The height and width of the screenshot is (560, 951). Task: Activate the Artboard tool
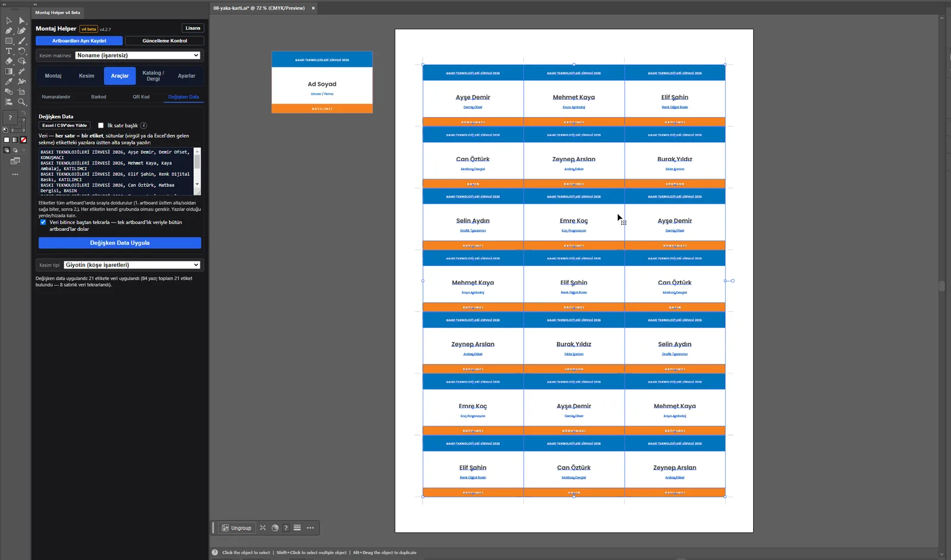point(22,92)
